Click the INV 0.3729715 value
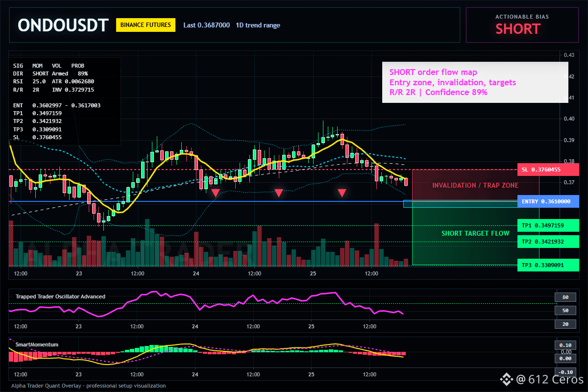 73,89
